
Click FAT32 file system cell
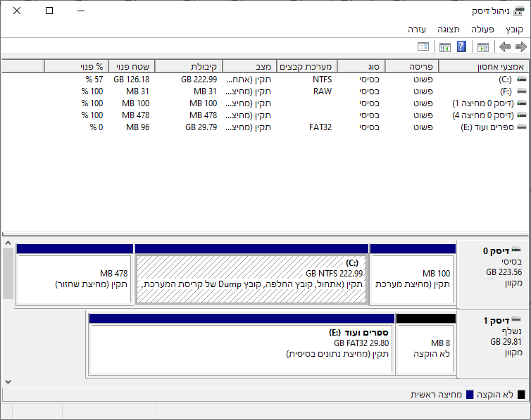pyautogui.click(x=320, y=127)
